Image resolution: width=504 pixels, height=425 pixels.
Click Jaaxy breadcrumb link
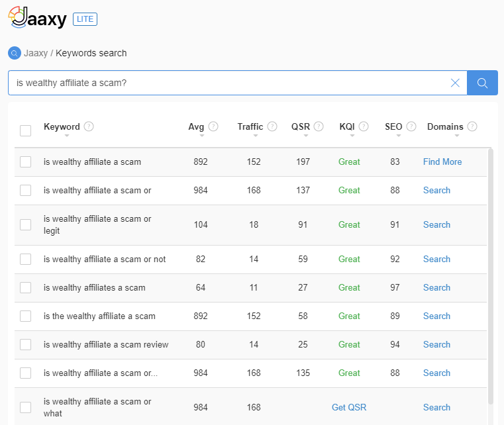[x=36, y=53]
